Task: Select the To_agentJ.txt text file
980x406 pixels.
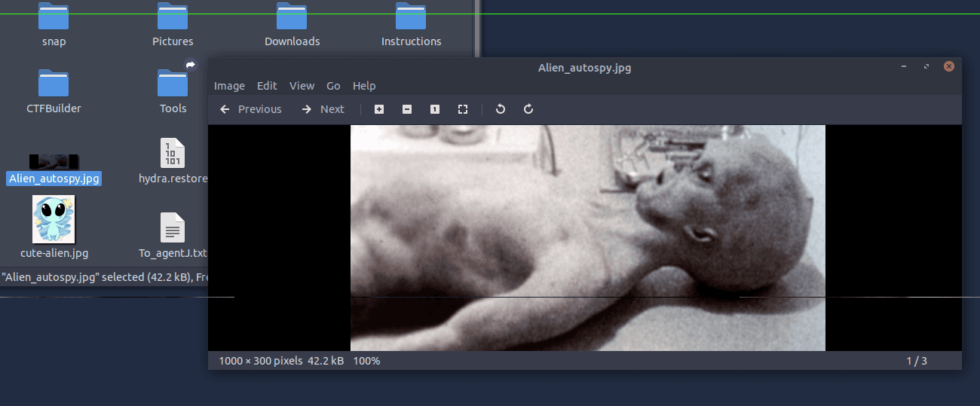Action: [173, 227]
